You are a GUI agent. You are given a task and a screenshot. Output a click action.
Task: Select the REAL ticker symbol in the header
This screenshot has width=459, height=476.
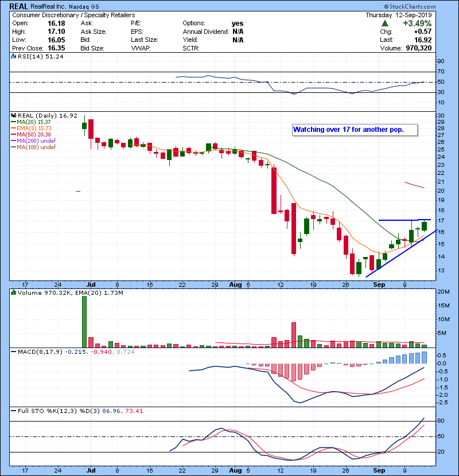(x=18, y=6)
